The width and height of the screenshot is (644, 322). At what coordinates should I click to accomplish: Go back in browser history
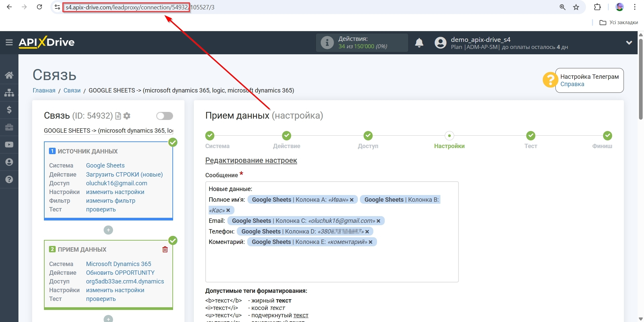(9, 7)
